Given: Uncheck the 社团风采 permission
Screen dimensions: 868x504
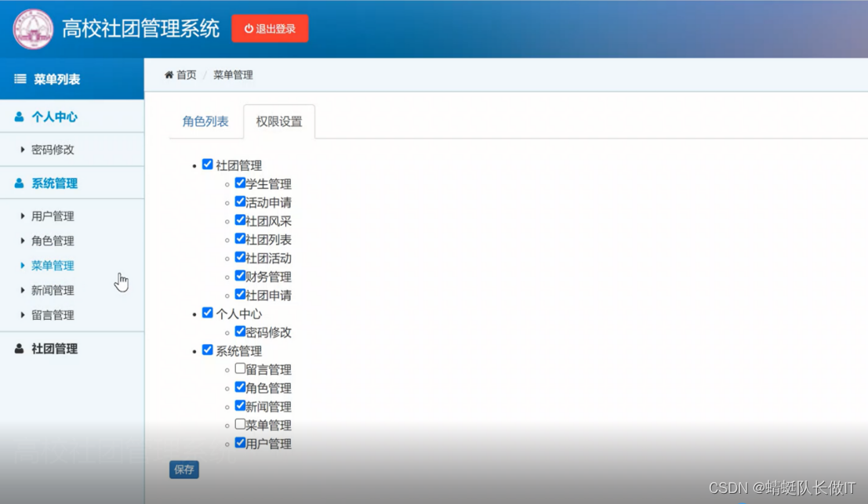Looking at the screenshot, I should [240, 219].
